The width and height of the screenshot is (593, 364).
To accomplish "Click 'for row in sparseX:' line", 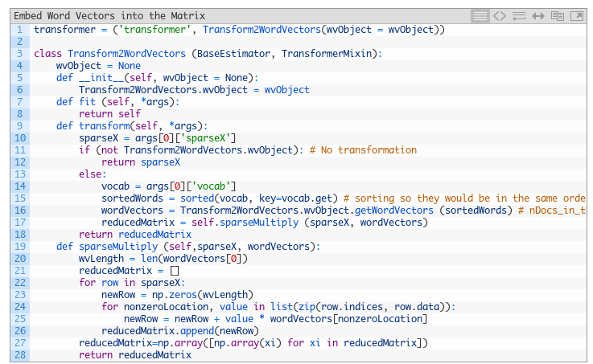I will 132,283.
